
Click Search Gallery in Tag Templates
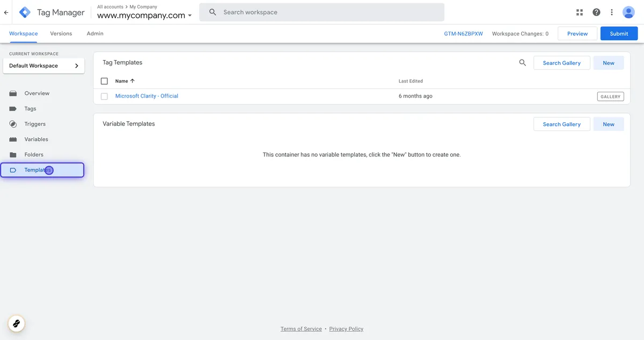click(x=561, y=63)
